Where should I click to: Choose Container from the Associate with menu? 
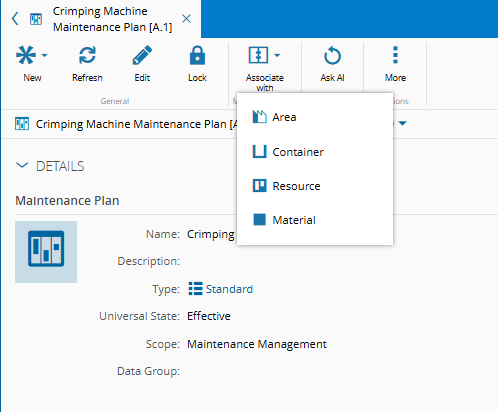coord(315,152)
